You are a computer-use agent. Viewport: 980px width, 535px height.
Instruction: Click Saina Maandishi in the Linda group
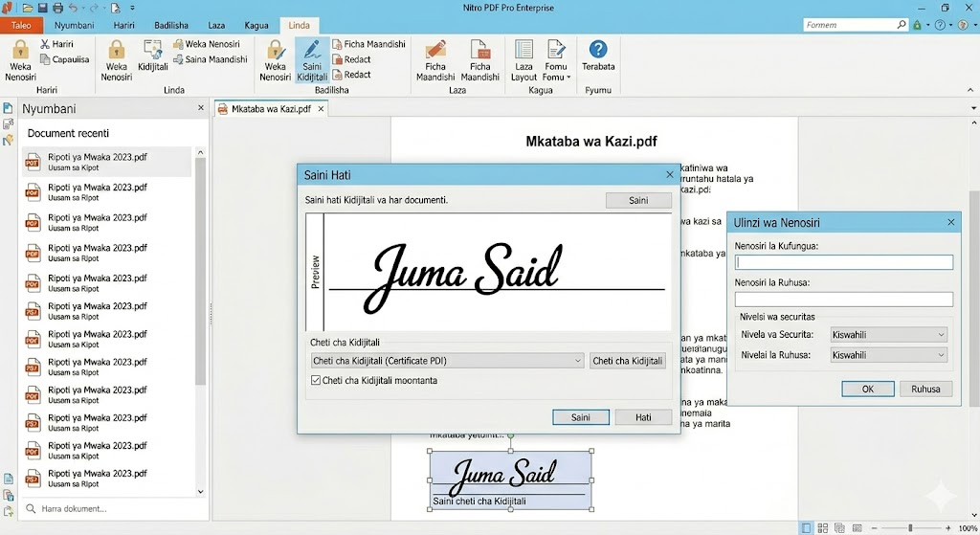(x=211, y=59)
